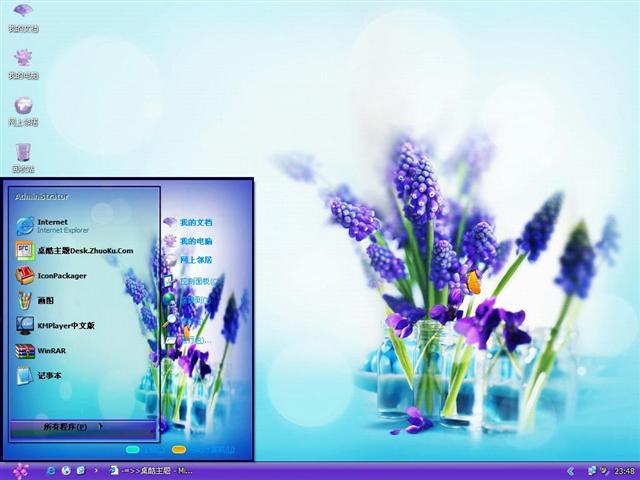Click the orange shut down button
The width and height of the screenshot is (640, 480).
[179, 449]
